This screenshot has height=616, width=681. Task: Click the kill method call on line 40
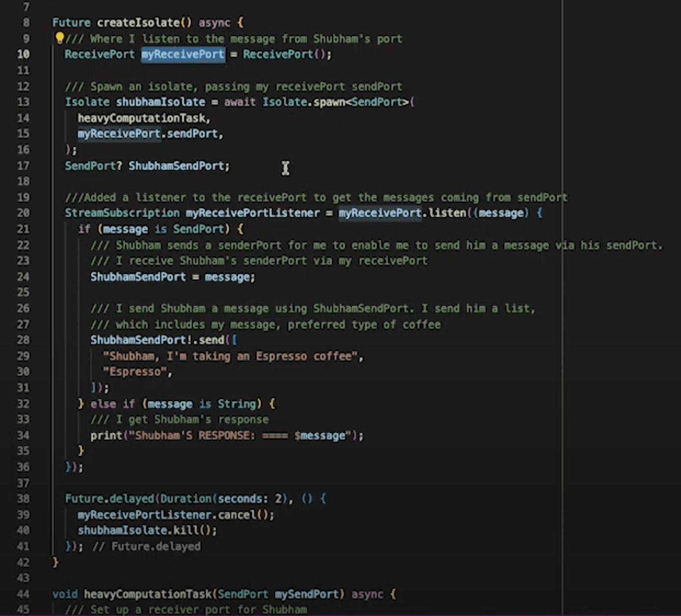pos(186,530)
